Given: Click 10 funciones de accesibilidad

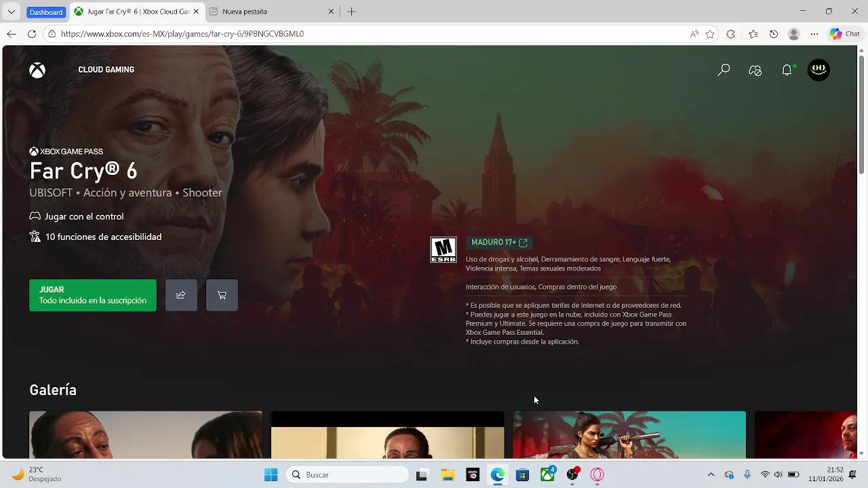Looking at the screenshot, I should [x=96, y=237].
